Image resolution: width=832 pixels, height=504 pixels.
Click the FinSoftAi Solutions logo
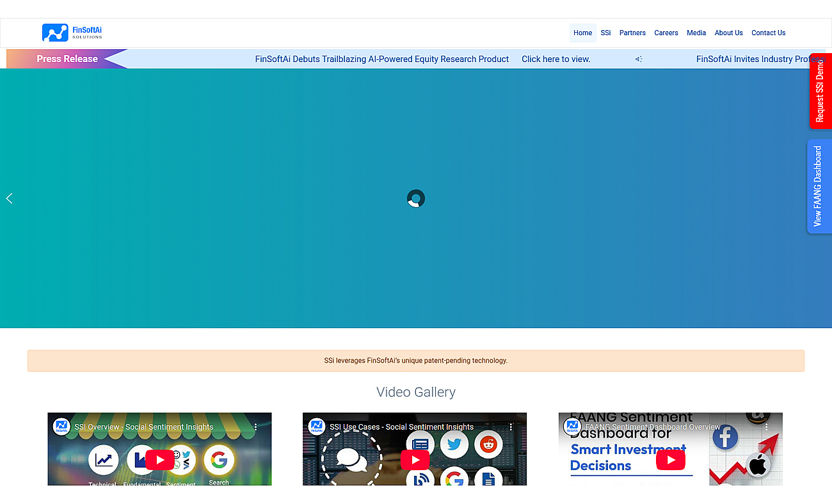[72, 33]
